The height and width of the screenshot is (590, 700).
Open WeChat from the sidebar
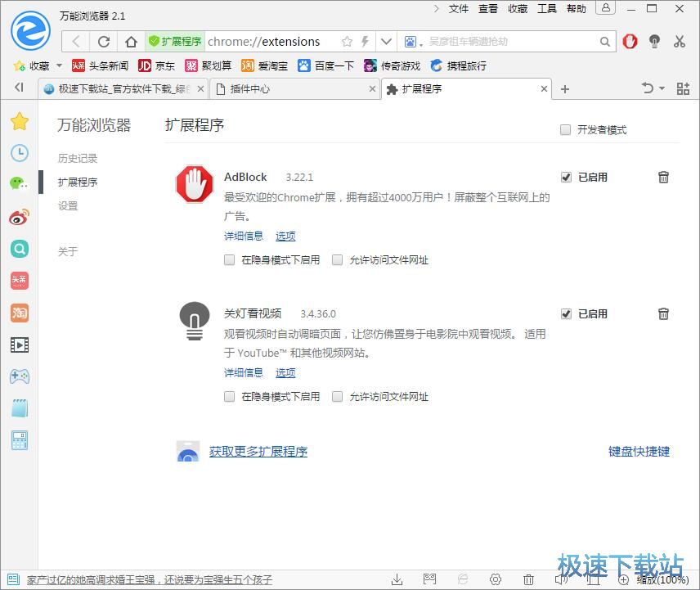[19, 183]
